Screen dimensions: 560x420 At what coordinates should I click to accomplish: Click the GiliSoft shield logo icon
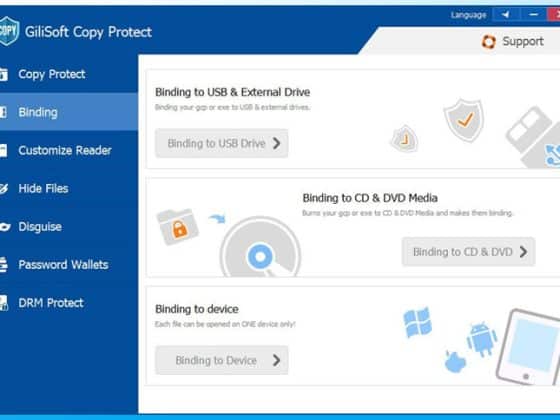click(9, 31)
